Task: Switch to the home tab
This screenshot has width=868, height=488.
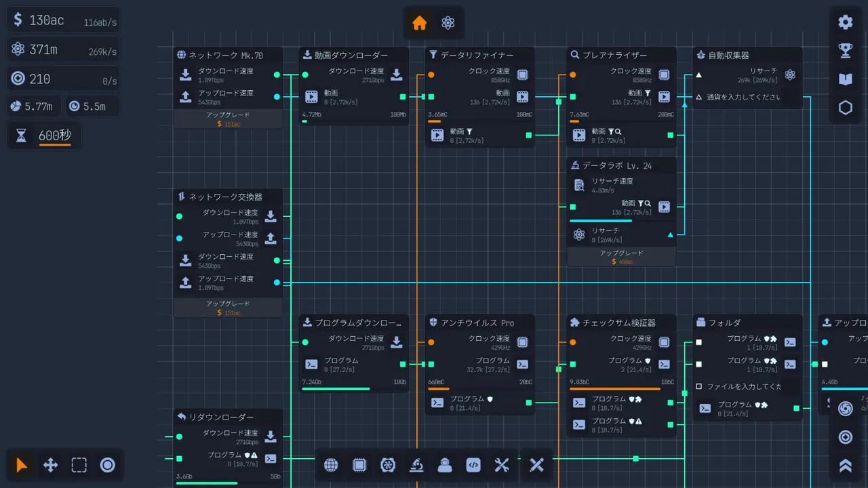Action: pos(419,23)
